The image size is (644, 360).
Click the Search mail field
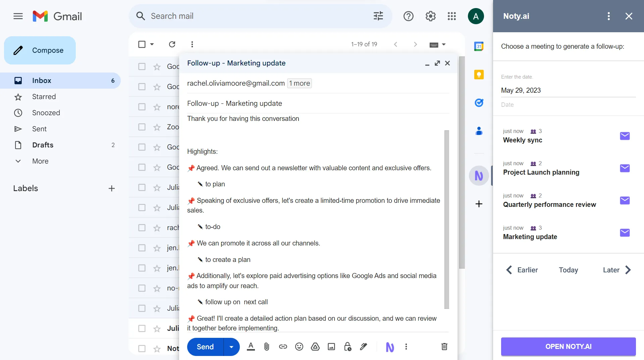tap(260, 16)
